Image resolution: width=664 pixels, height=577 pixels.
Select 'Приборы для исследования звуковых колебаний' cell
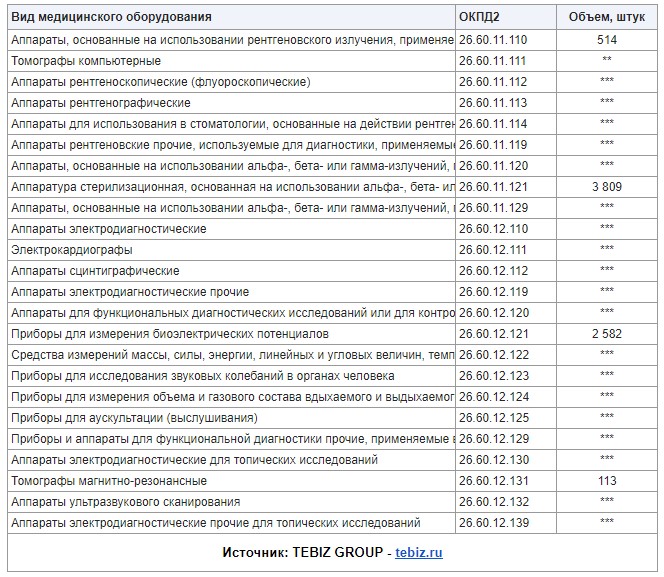tap(231, 376)
